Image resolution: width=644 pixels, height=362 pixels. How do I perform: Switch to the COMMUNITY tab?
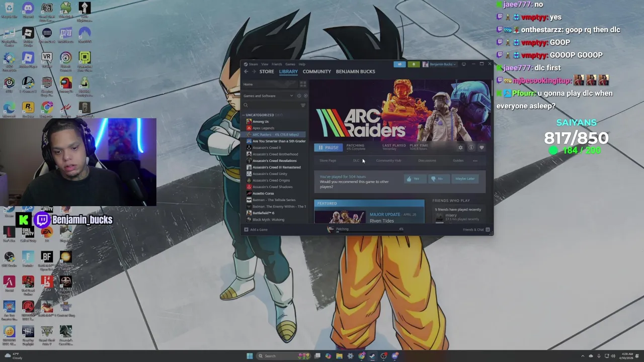[317, 71]
